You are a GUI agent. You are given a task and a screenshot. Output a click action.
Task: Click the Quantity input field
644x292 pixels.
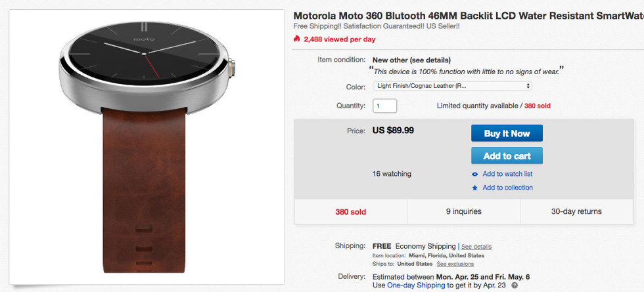(x=385, y=106)
